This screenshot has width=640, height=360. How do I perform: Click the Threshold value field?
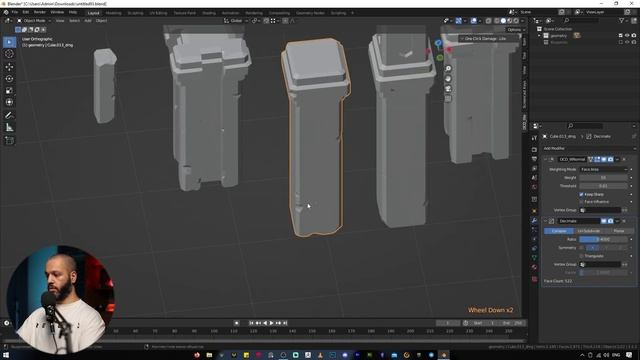pyautogui.click(x=603, y=186)
